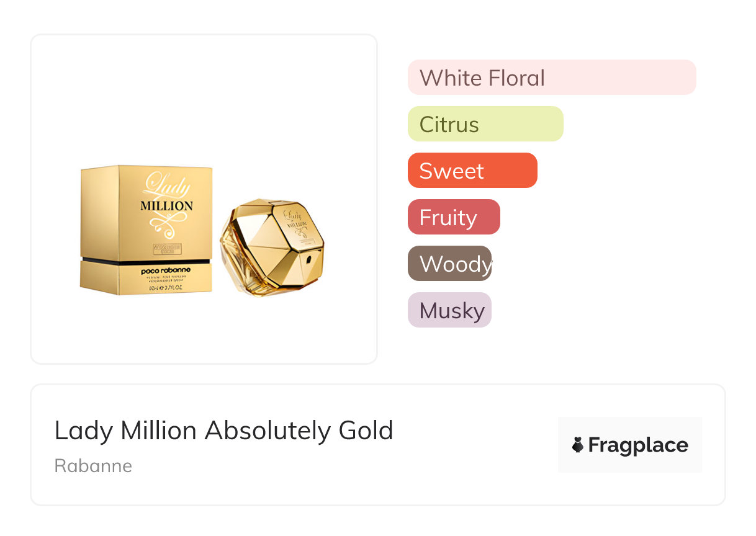Choose the Sweet accord tag
The image size is (756, 536).
[472, 171]
